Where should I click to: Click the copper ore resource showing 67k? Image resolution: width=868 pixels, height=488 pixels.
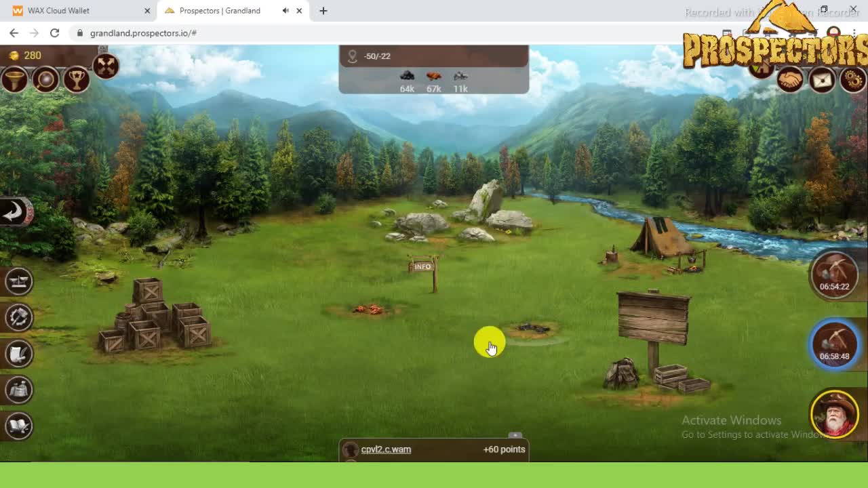point(434,76)
